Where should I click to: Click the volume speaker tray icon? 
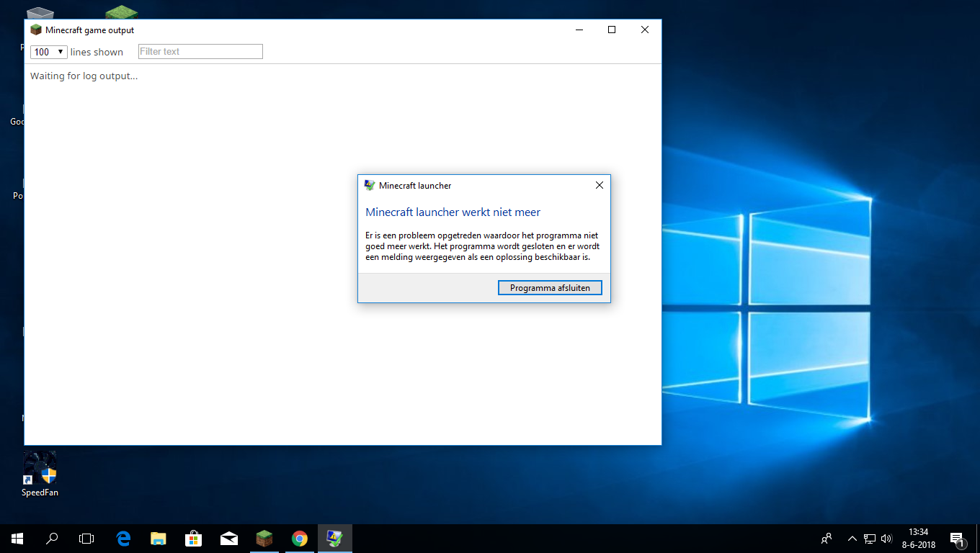[886, 539]
